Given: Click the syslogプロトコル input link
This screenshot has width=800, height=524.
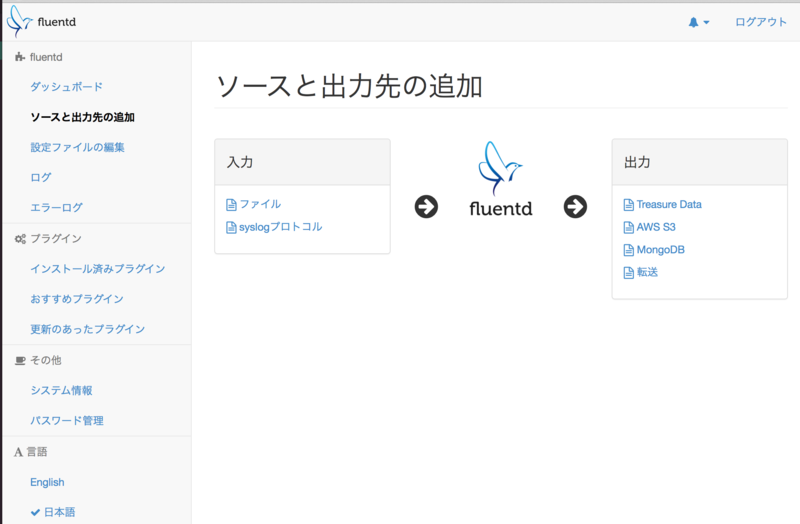Looking at the screenshot, I should 281,227.
